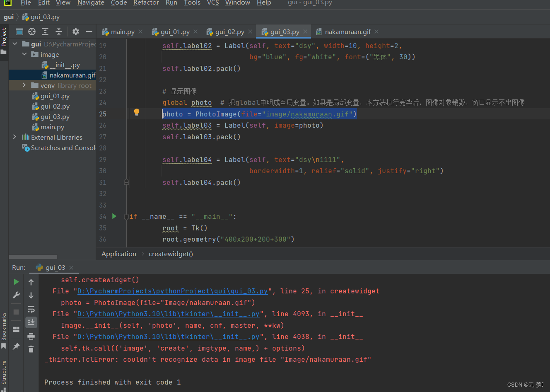Click Select Opened File target icon
The width and height of the screenshot is (550, 392).
(x=32, y=31)
